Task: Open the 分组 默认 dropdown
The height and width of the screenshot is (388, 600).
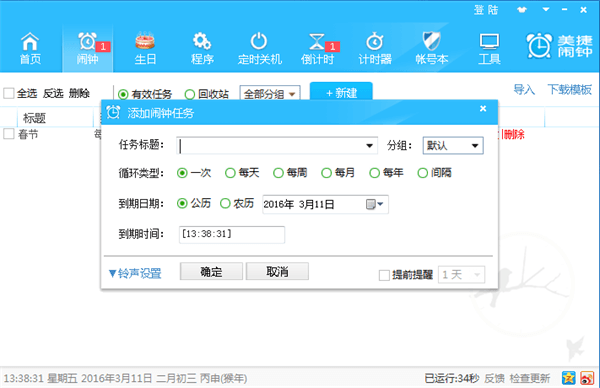Action: (453, 145)
